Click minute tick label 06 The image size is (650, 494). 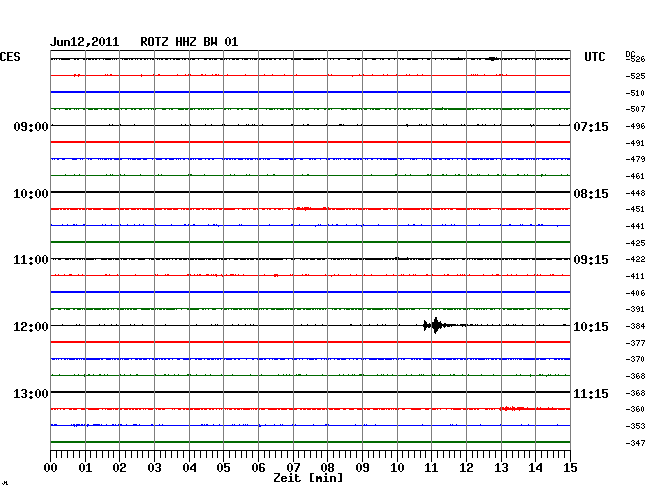(x=258, y=467)
